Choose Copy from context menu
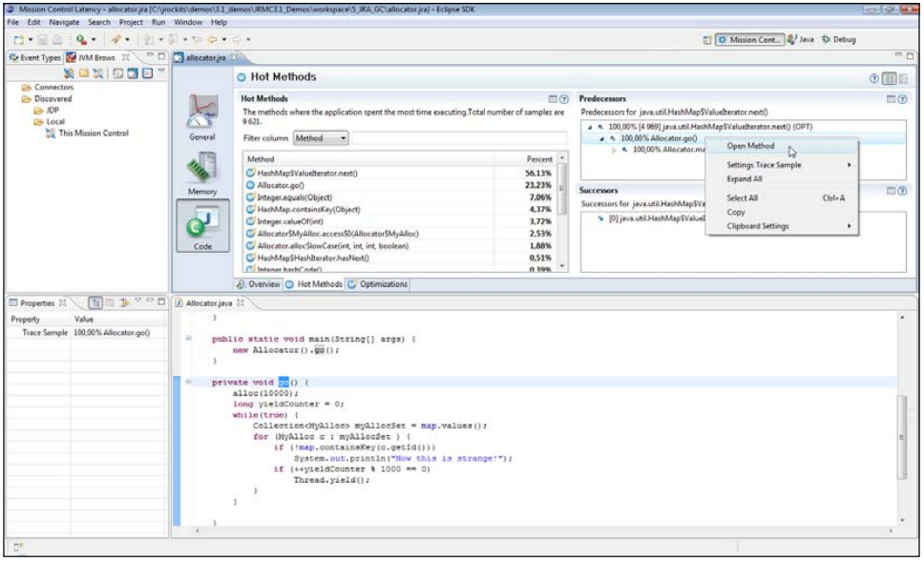This screenshot has width=924, height=562. point(782,212)
